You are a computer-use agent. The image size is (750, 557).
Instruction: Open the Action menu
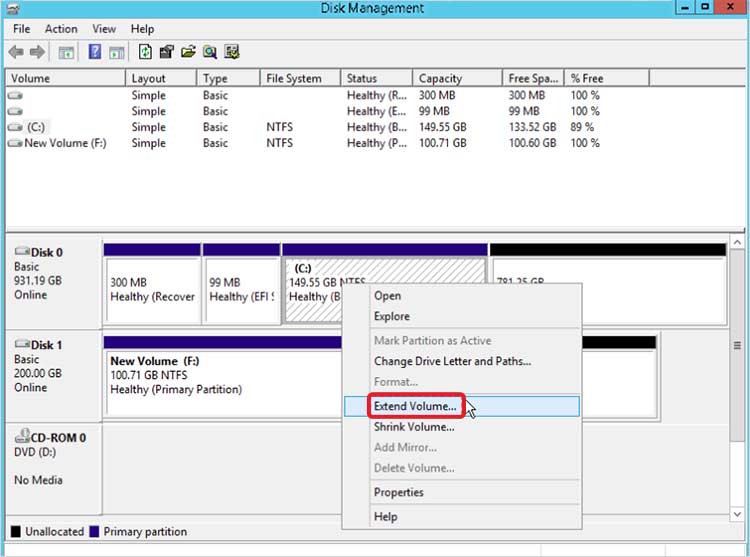tap(61, 29)
